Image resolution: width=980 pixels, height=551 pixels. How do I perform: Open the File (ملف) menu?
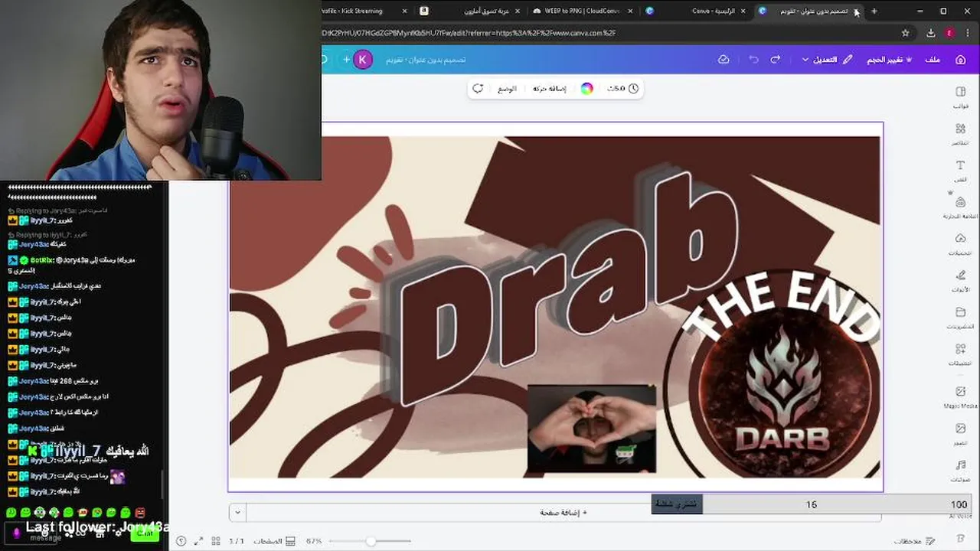click(x=933, y=60)
